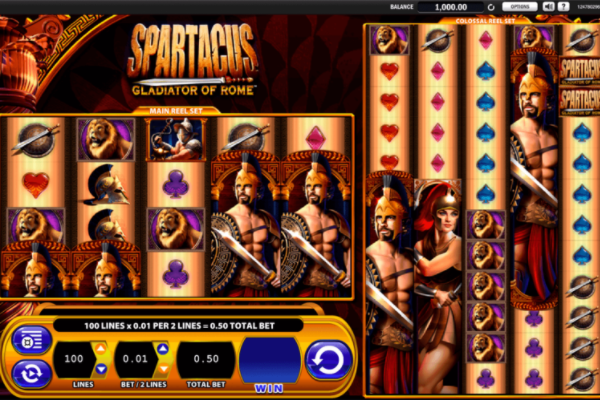
Task: Decrease lines with blue down arrow
Action: pyautogui.click(x=101, y=369)
